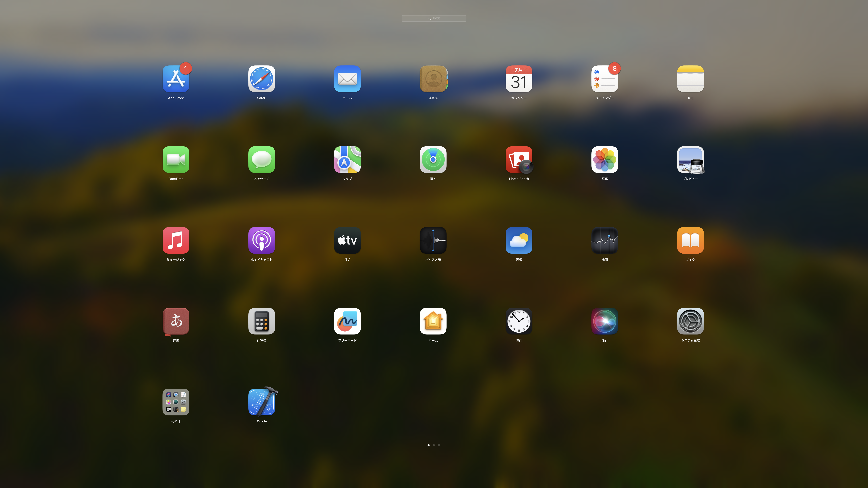This screenshot has width=868, height=488.
Task: Open the 天気 weather app
Action: (519, 241)
